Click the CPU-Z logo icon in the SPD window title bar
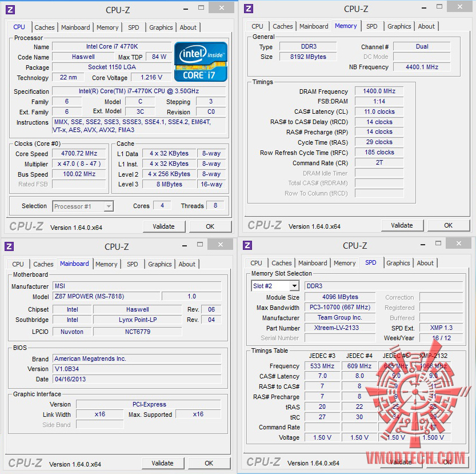This screenshot has height=474, width=476. 247,245
